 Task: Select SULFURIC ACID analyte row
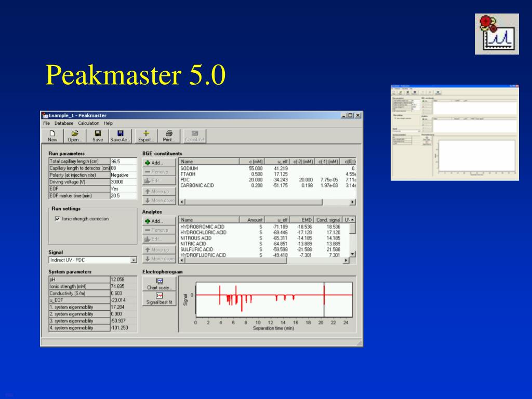click(264, 249)
